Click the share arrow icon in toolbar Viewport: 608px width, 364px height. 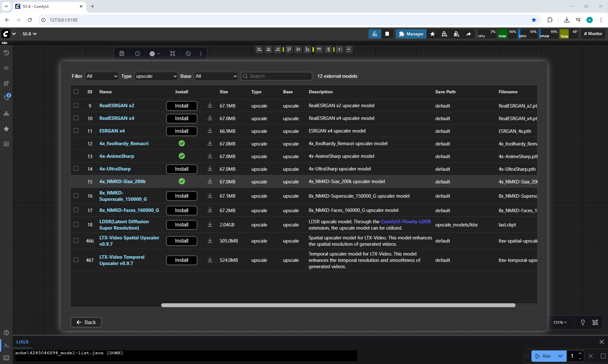(x=468, y=34)
